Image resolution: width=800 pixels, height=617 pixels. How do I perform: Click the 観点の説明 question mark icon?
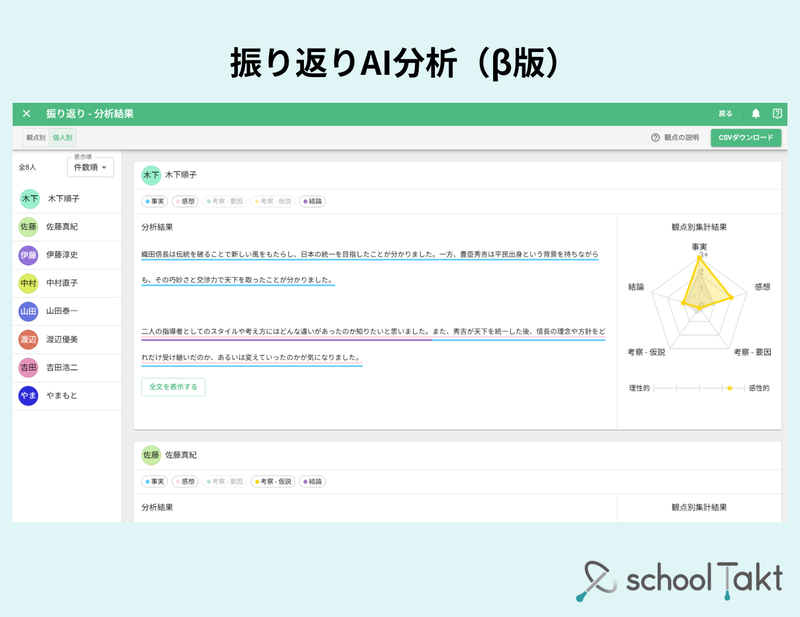[655, 137]
